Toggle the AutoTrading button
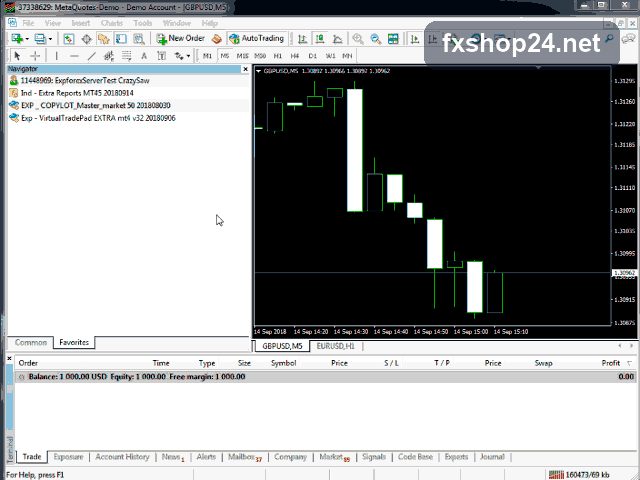Viewport: 640px width, 480px height. tap(257, 38)
